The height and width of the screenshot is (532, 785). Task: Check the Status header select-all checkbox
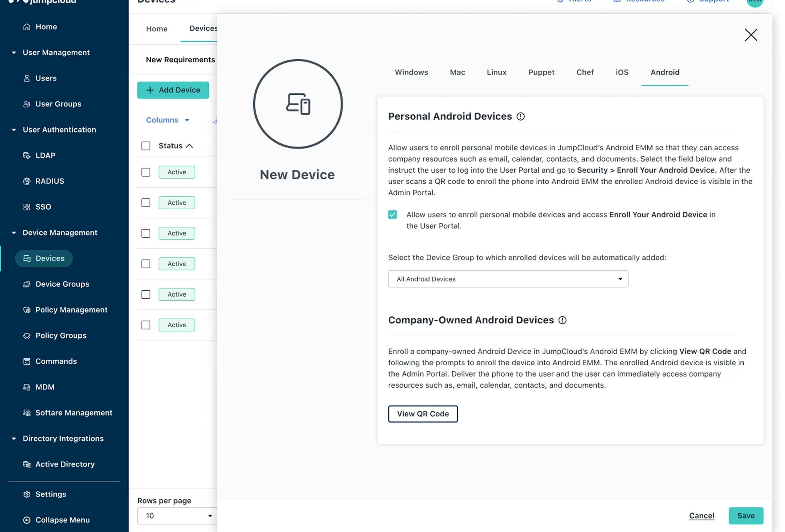(x=145, y=146)
